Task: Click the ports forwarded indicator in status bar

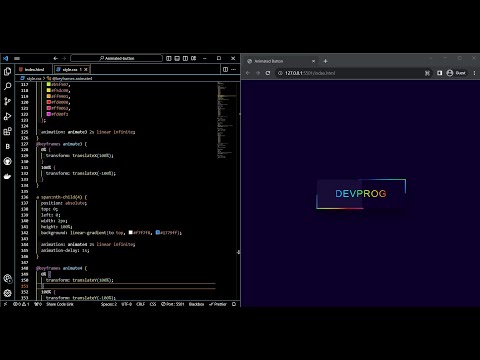Action: [38, 304]
